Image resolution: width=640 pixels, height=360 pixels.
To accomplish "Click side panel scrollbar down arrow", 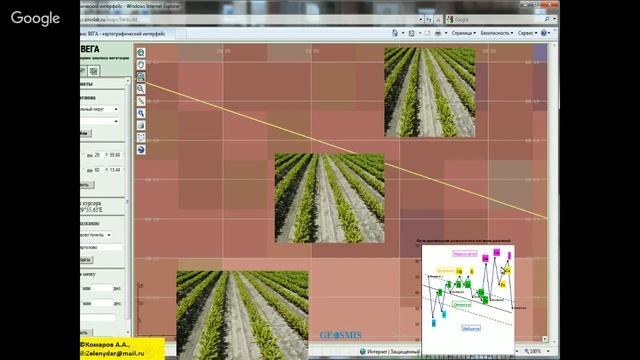I will click(x=128, y=333).
